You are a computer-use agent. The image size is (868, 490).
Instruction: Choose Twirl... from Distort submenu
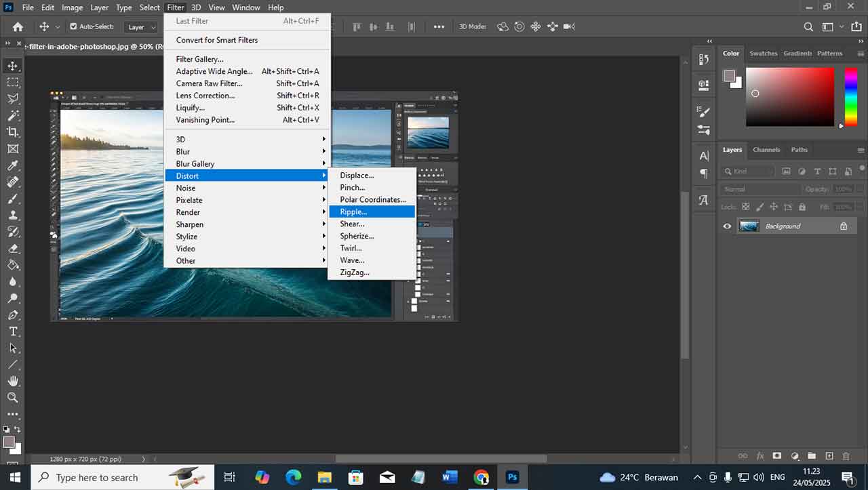click(372, 248)
